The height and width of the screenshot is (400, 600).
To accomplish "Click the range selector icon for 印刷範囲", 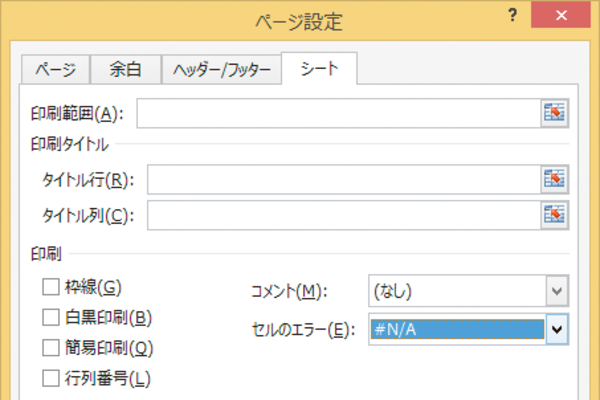I will pyautogui.click(x=554, y=113).
